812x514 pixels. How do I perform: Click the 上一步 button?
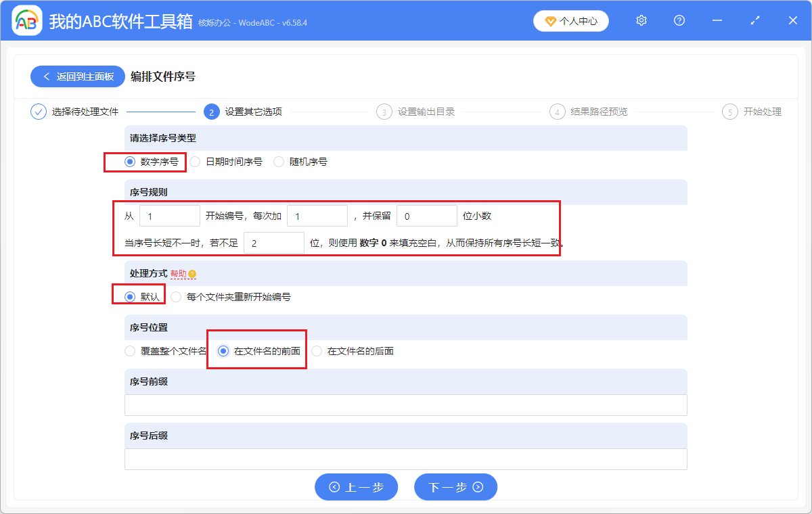(356, 487)
